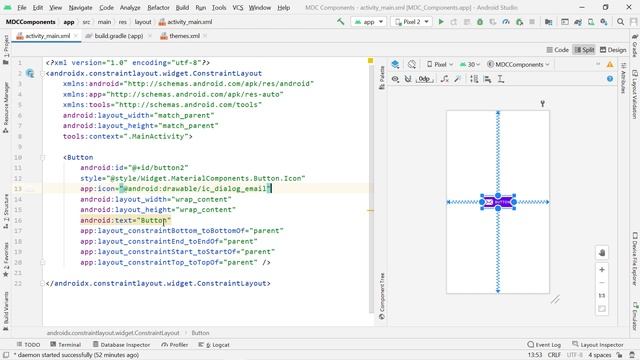Screen dimensions: 640x360
Task: Click the 4 spaces indent status entry
Action: pos(600,355)
